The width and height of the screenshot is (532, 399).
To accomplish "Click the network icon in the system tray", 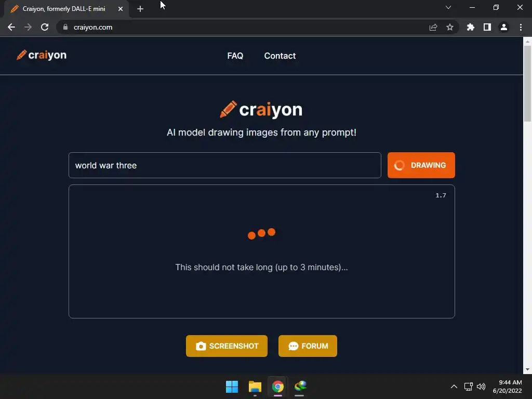I will click(x=469, y=387).
